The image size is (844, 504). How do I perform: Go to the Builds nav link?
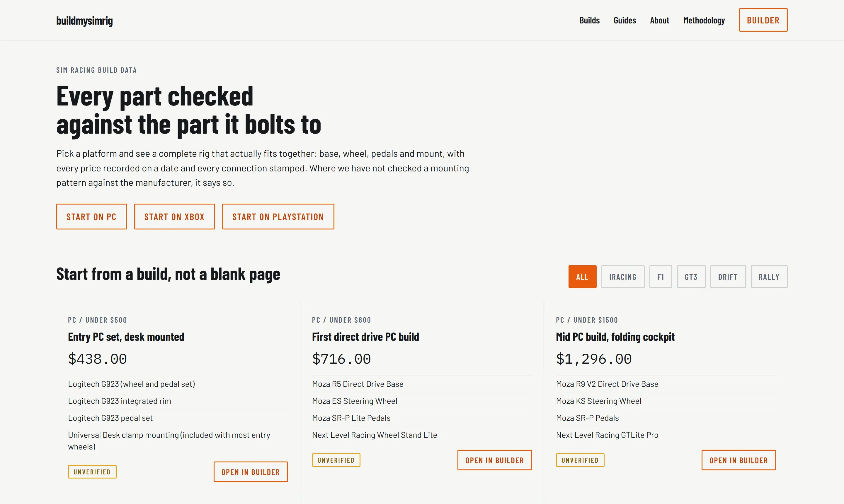[589, 21]
